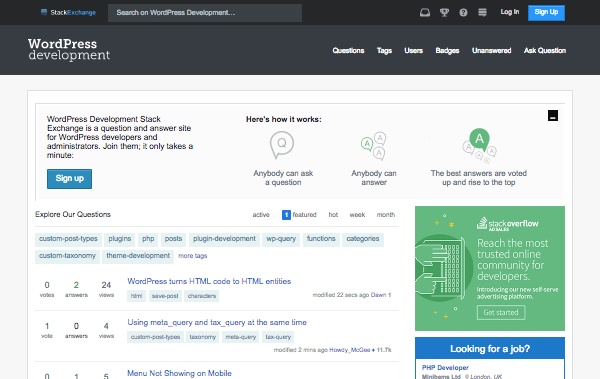This screenshot has height=379, width=600.
Task: Click the 'Anybody can ask a question' Q bubble icon
Action: tap(282, 145)
